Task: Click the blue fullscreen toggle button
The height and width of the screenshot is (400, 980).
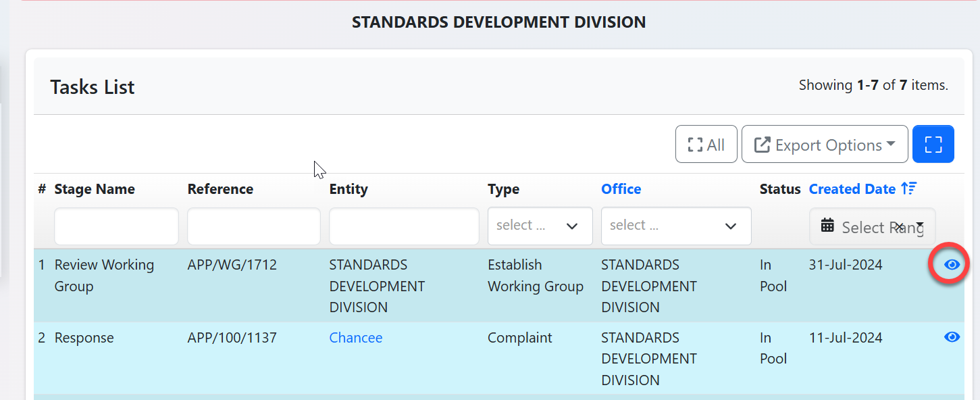Action: (933, 144)
